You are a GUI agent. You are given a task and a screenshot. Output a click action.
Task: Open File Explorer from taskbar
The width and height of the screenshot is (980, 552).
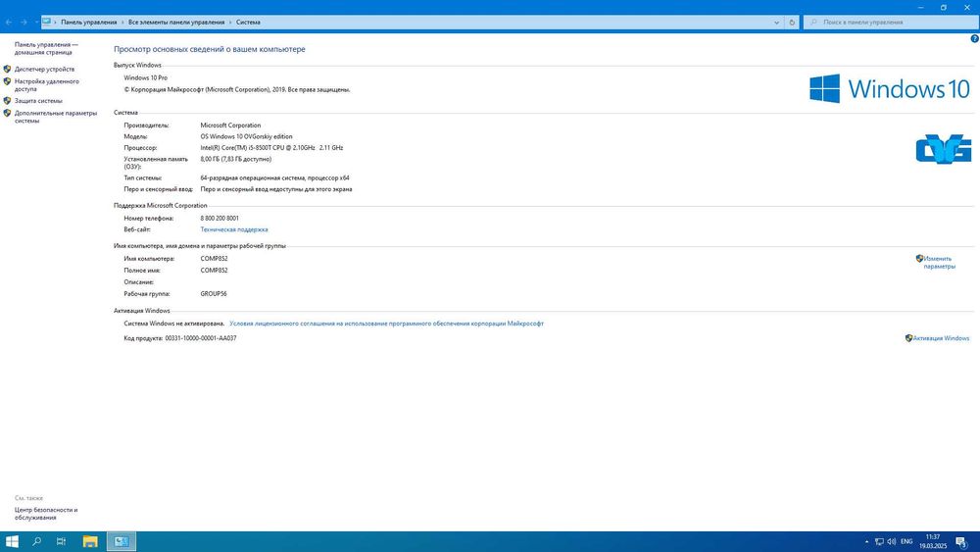90,541
